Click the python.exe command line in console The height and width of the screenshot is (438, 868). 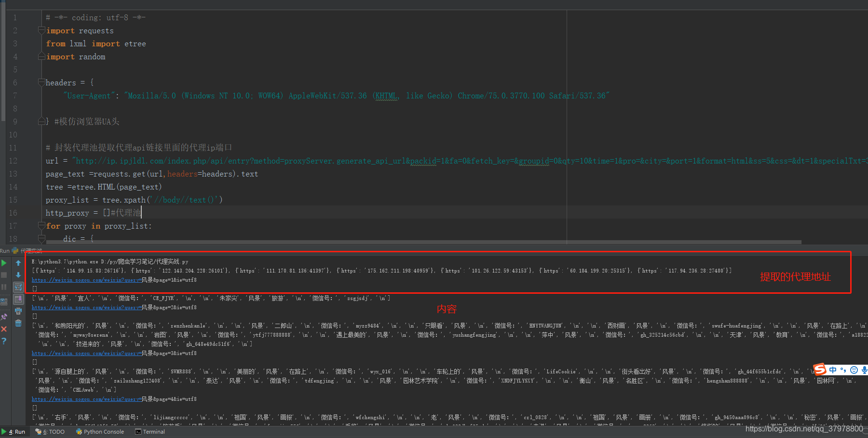pos(110,261)
